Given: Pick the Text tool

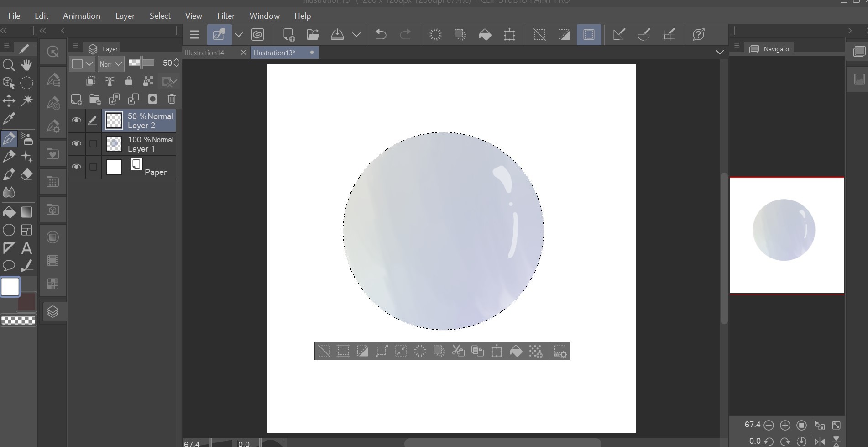Looking at the screenshot, I should click(x=26, y=248).
